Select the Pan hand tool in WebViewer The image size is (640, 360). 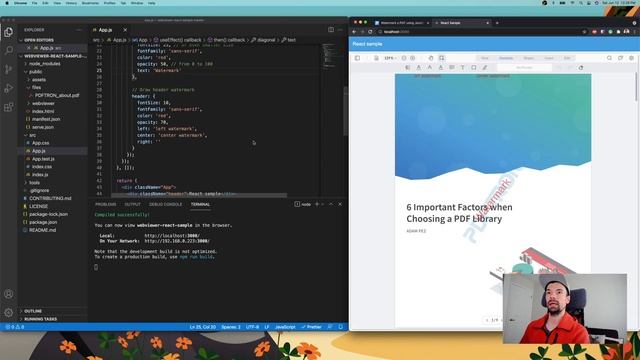[x=431, y=58]
